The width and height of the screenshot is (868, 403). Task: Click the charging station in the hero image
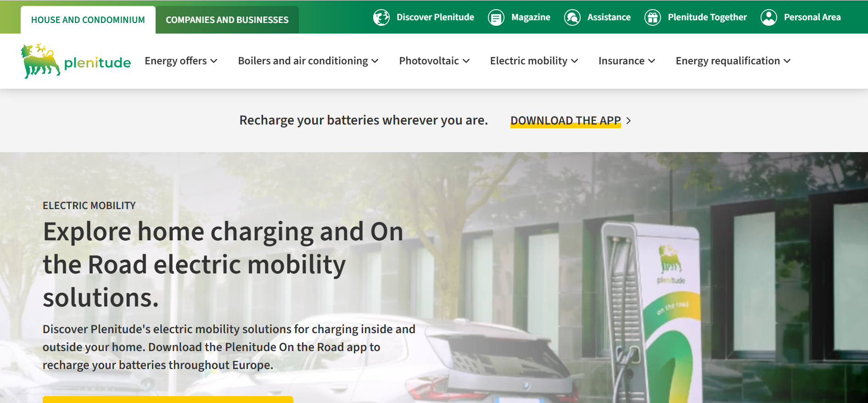click(652, 312)
